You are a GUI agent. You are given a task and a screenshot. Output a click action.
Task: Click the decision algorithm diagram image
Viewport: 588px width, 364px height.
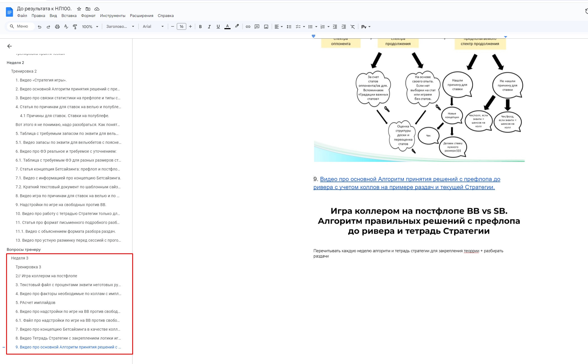click(419, 100)
